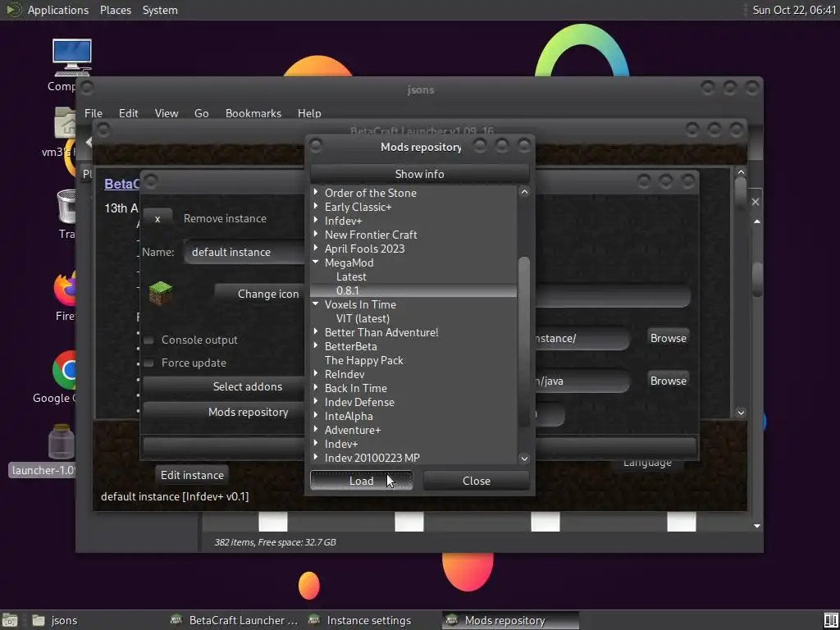The width and height of the screenshot is (840, 630).
Task: Expand New Frontier Craft node
Action: tap(316, 234)
